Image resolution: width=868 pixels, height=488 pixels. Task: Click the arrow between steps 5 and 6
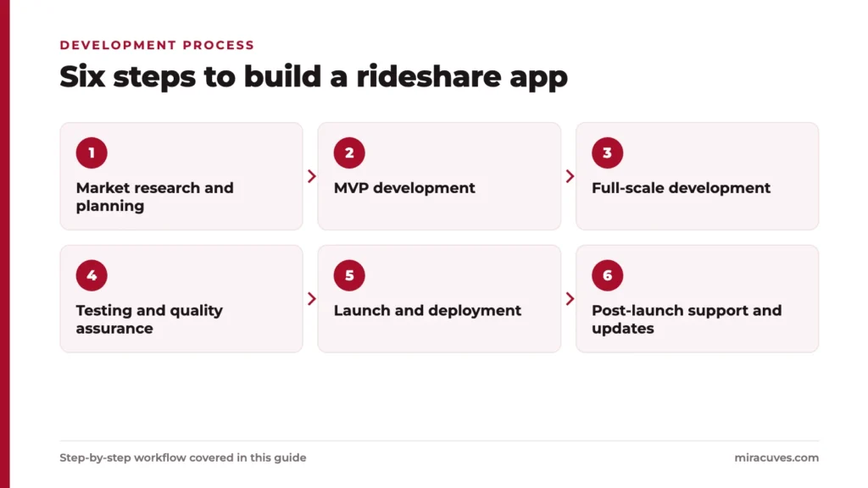click(x=570, y=299)
